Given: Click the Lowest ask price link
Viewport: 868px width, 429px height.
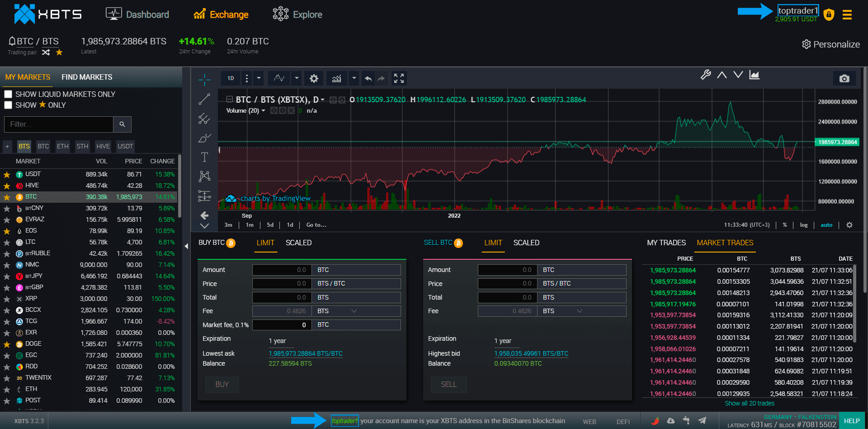Looking at the screenshot, I should [306, 353].
